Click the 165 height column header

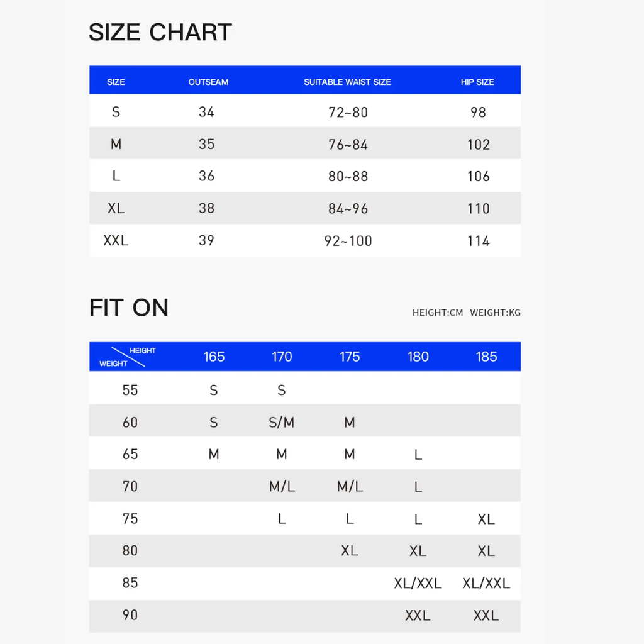pos(214,357)
